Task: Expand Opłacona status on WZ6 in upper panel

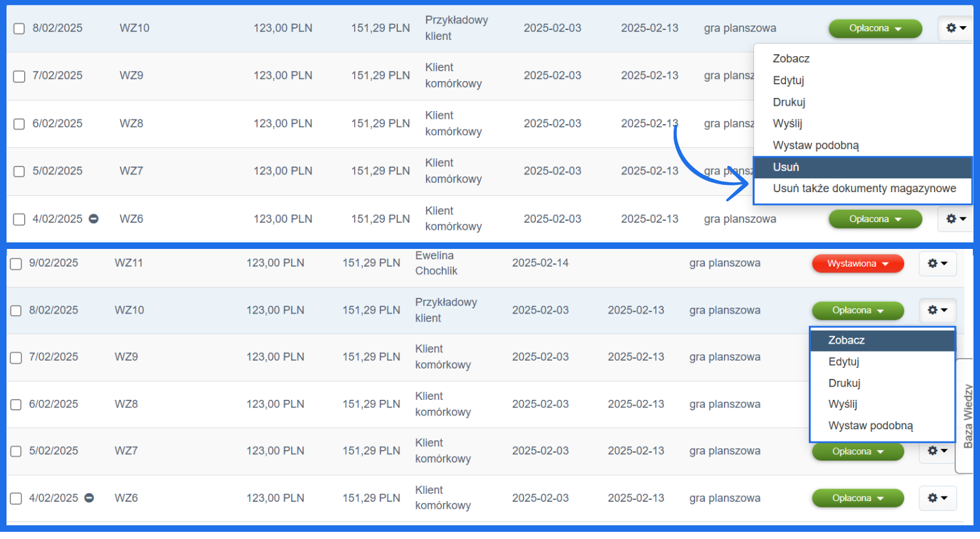Action: coord(875,219)
